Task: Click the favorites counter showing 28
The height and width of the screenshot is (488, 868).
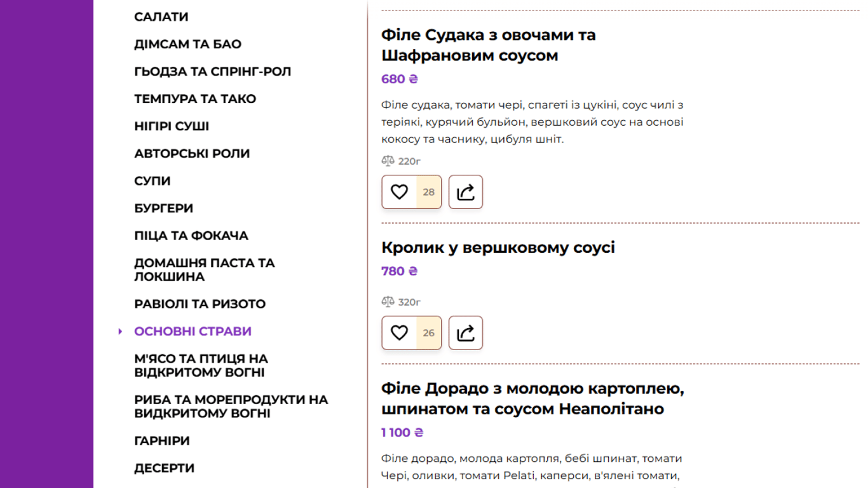Action: tap(429, 192)
